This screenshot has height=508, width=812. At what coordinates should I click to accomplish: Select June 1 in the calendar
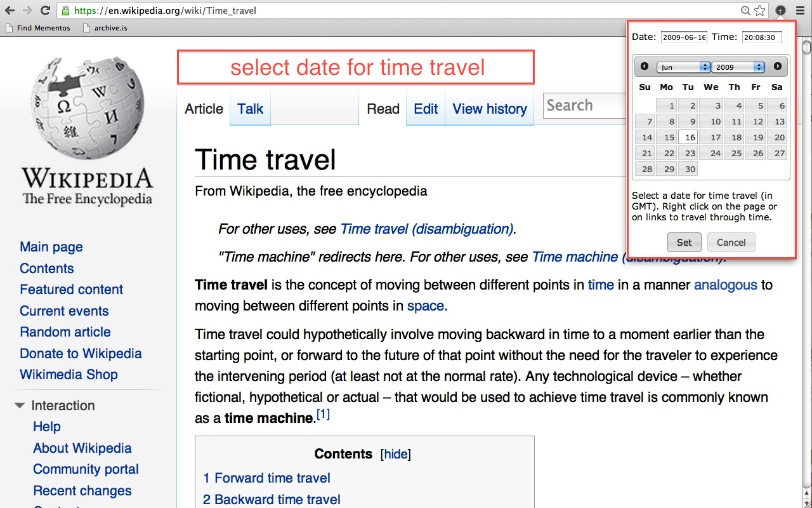click(665, 105)
